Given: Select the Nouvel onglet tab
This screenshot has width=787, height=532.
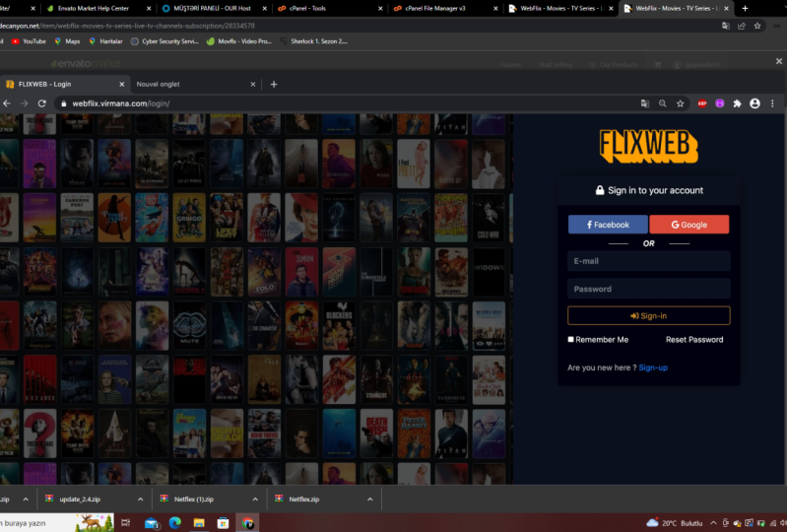Looking at the screenshot, I should pyautogui.click(x=196, y=85).
